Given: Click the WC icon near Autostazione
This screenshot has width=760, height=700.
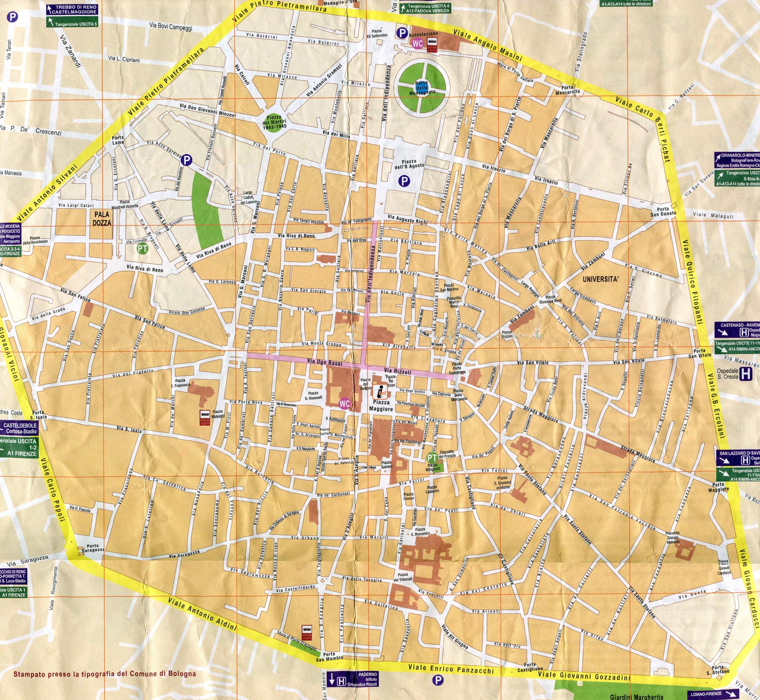Looking at the screenshot, I should (x=417, y=44).
